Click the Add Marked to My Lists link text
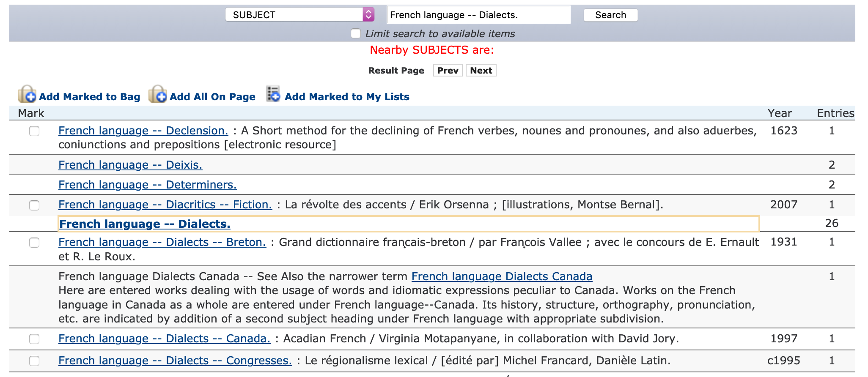The height and width of the screenshot is (377, 868). [x=347, y=97]
